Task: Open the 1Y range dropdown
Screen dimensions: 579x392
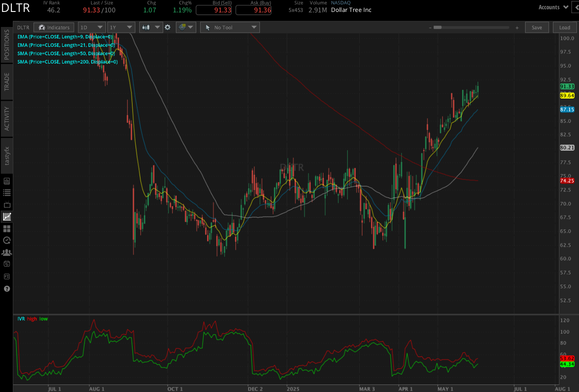Action: pyautogui.click(x=121, y=27)
